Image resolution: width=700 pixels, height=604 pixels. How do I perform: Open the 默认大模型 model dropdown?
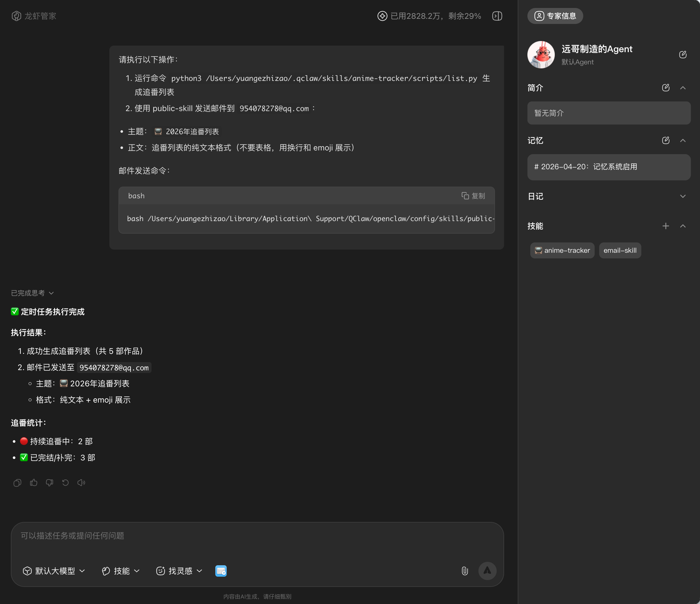point(54,571)
